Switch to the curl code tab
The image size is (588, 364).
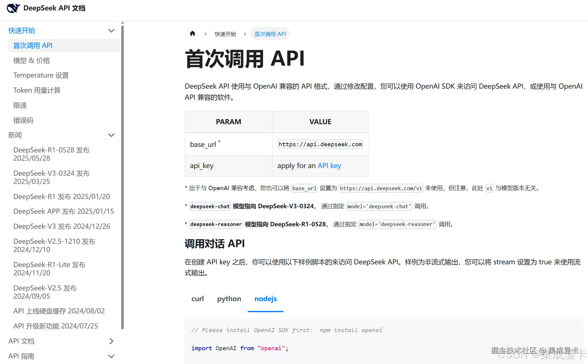pos(197,299)
